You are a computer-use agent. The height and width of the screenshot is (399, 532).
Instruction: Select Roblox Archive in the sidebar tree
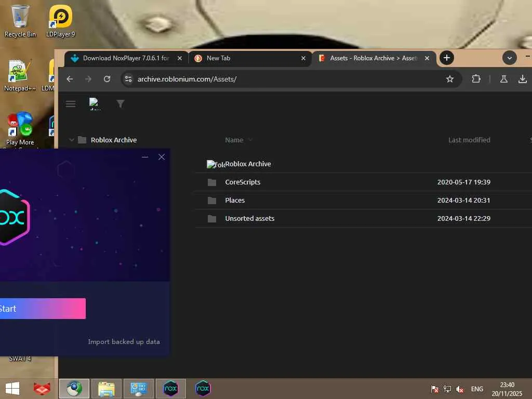[114, 140]
